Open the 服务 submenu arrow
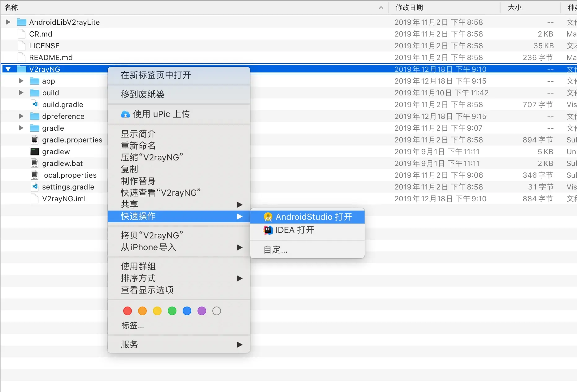 tap(240, 345)
